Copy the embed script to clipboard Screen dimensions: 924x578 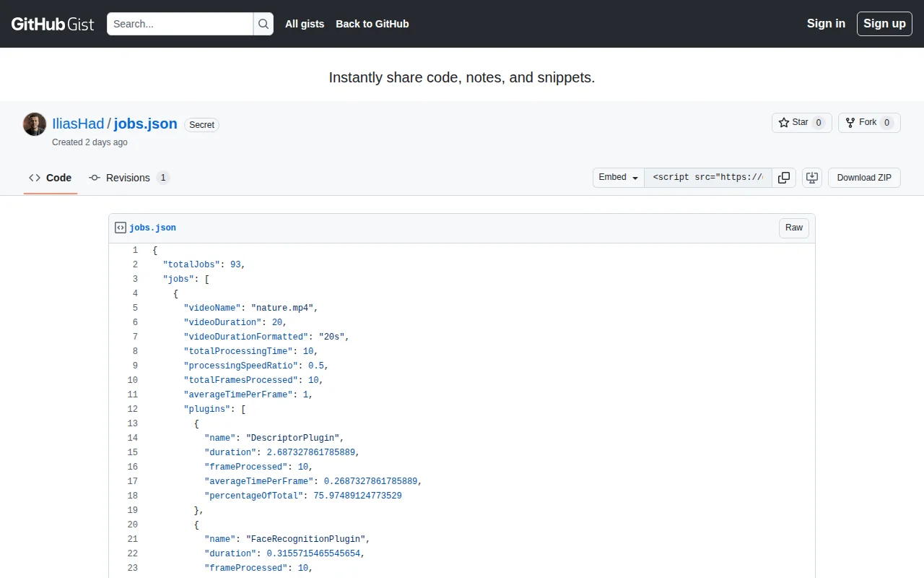click(784, 178)
